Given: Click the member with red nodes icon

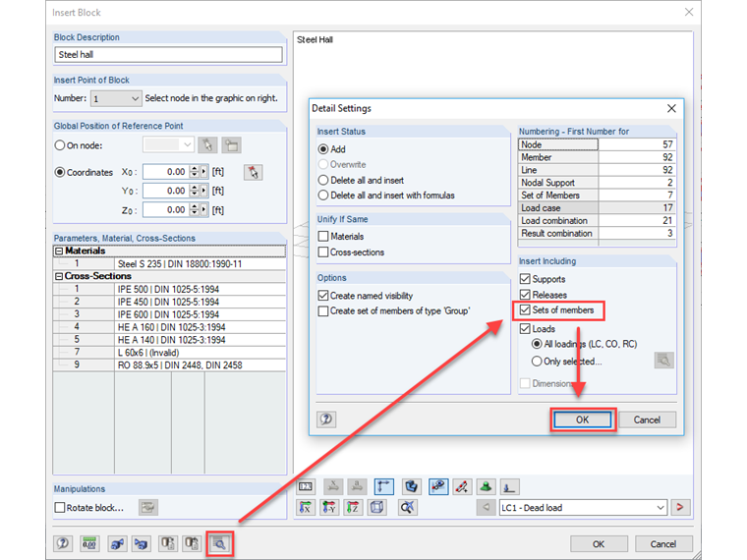Looking at the screenshot, I should pos(462,486).
